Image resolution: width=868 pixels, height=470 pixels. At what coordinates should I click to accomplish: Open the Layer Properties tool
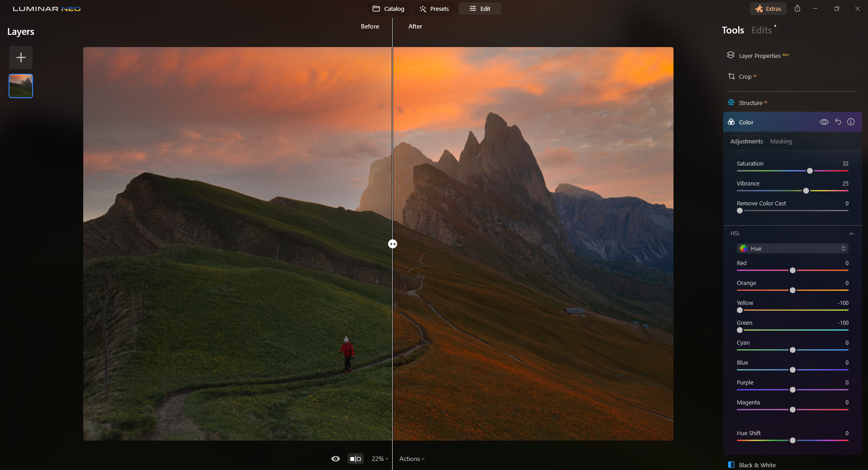pos(759,56)
